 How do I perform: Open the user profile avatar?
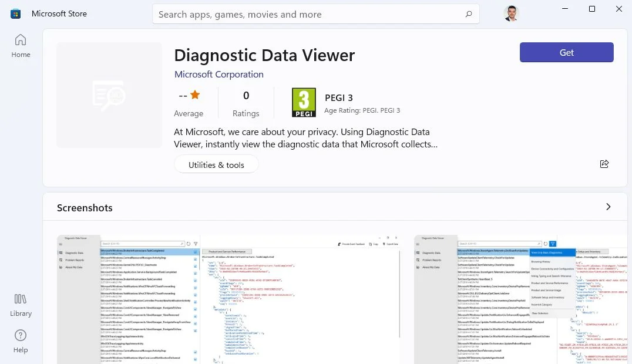coord(511,14)
